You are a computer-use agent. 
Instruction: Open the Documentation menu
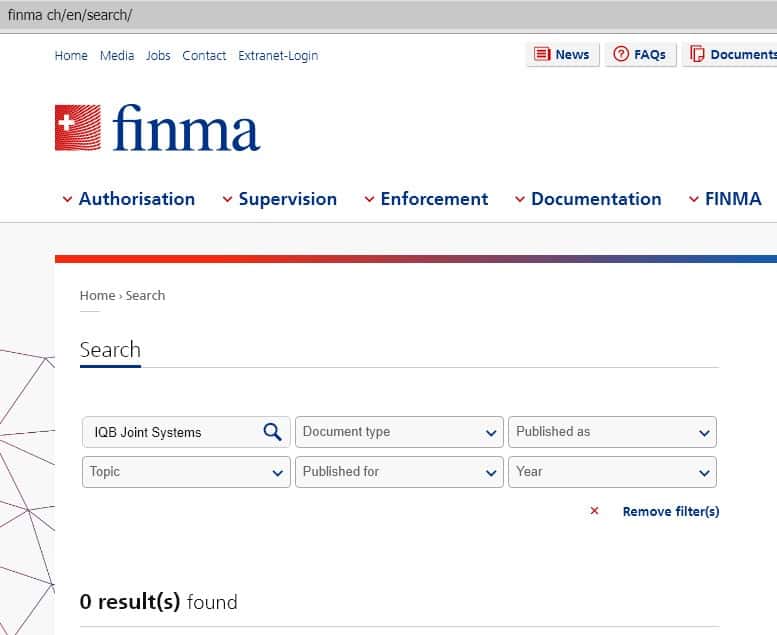coord(596,199)
